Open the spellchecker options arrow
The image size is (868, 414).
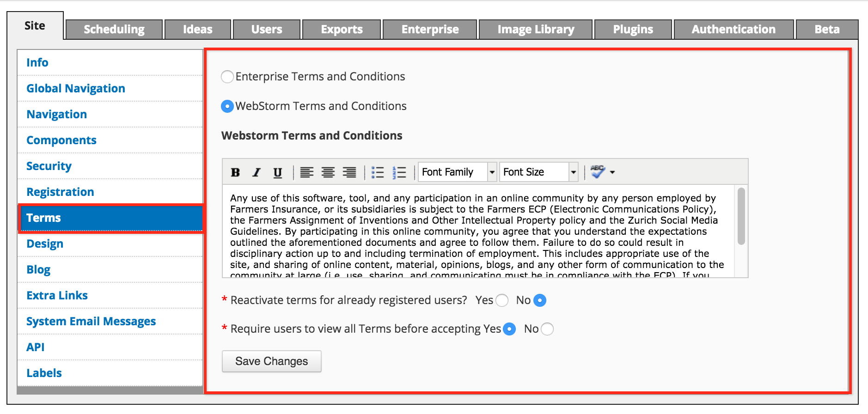pos(612,172)
